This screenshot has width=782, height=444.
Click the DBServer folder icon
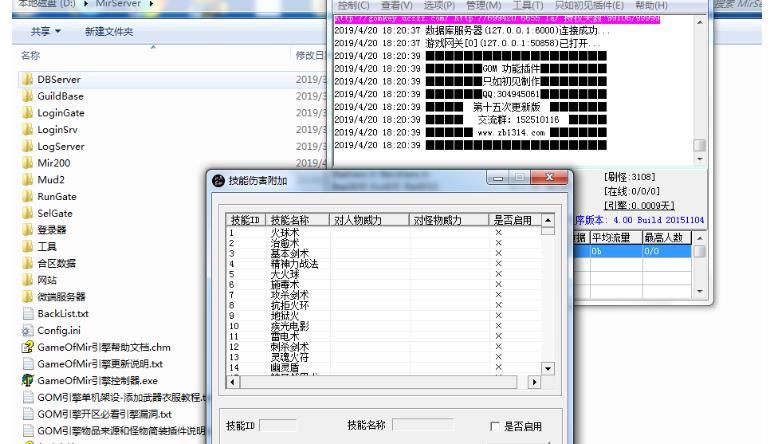[27, 79]
